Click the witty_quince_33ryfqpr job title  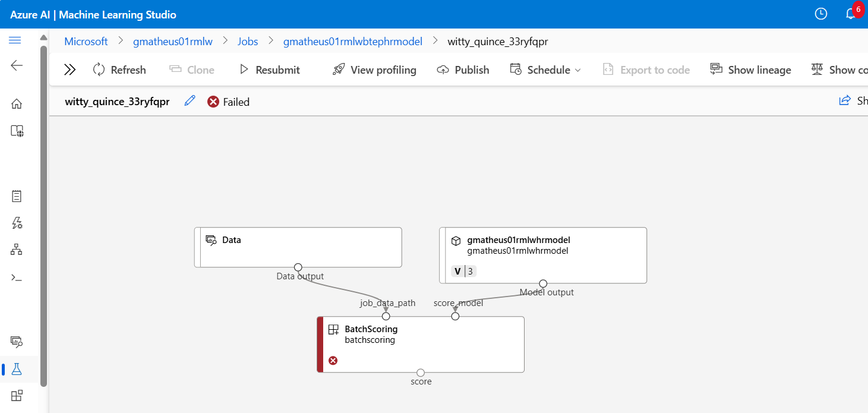tap(117, 102)
